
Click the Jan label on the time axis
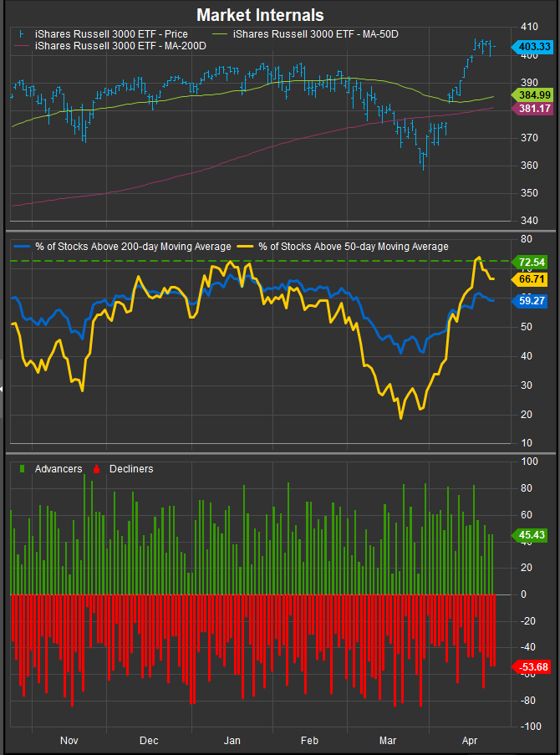tap(232, 741)
